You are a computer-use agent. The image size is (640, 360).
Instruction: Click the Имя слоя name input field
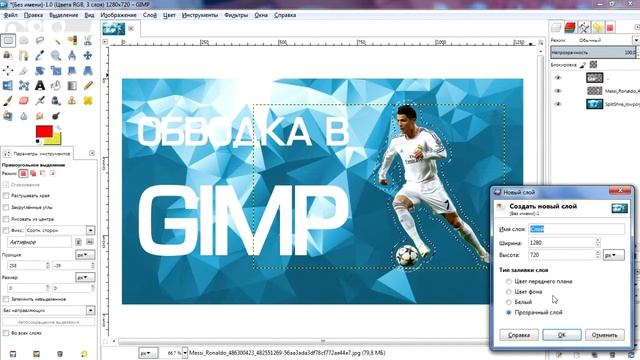pyautogui.click(x=576, y=229)
